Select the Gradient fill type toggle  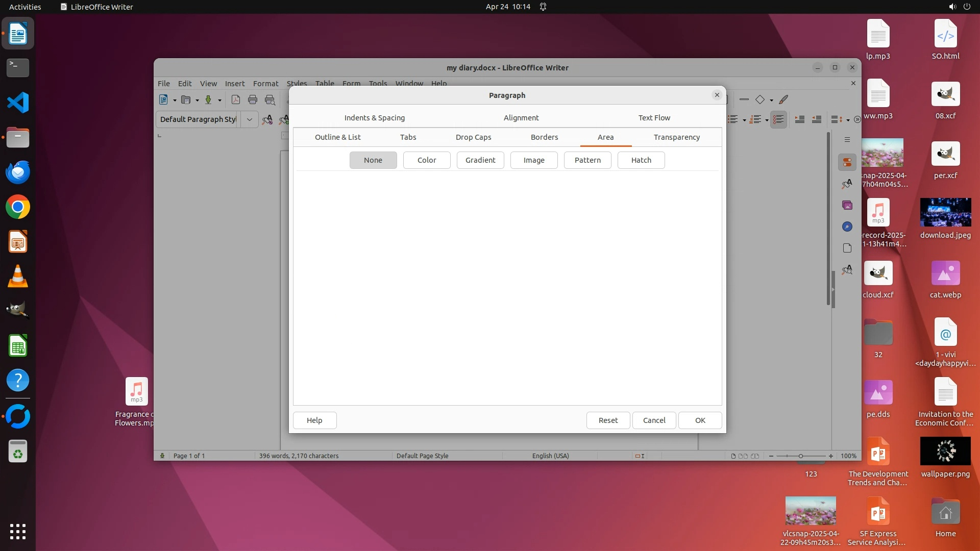[x=480, y=160]
